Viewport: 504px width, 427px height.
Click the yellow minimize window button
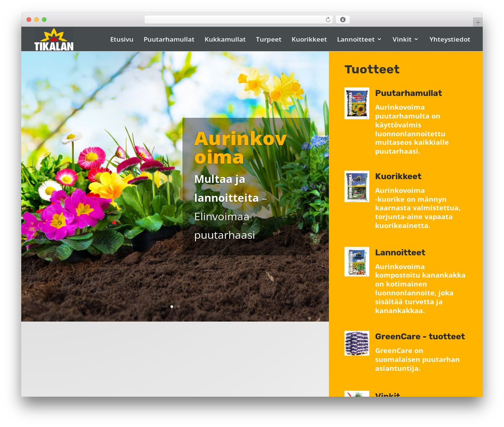point(36,20)
